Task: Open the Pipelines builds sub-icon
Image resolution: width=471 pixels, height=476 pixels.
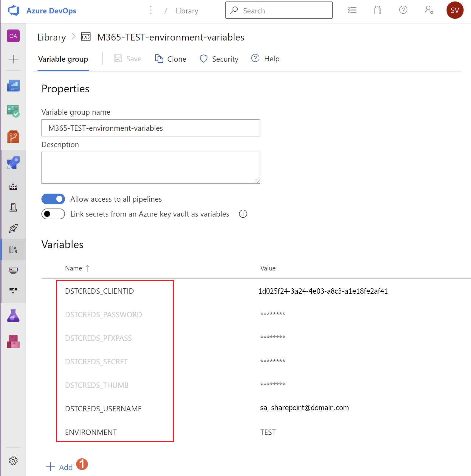Action: [x=13, y=186]
